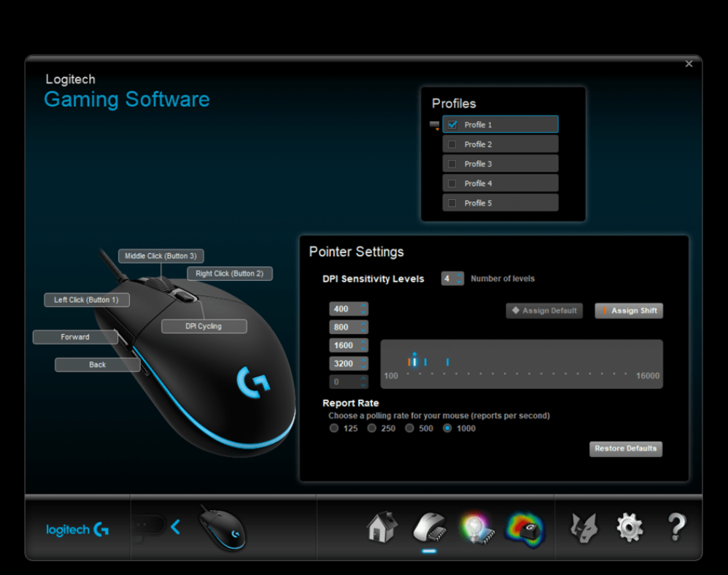Open the pointer settings mouse-chip icon
This screenshot has width=728, height=575.
[x=430, y=528]
